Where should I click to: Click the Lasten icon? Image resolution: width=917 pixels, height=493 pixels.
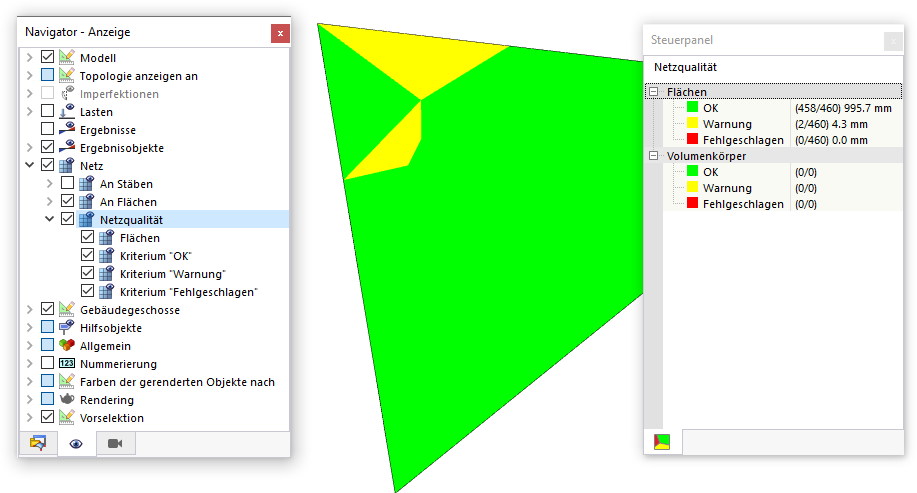pos(67,111)
